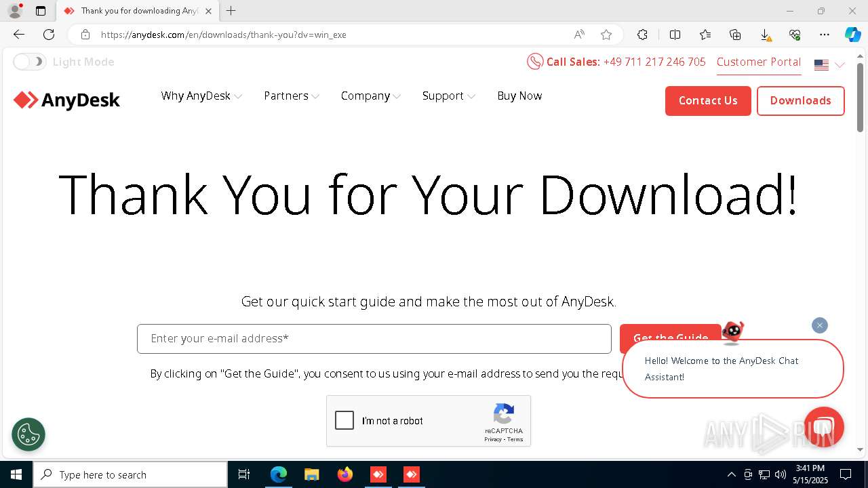Click the AnyDesk logo
This screenshot has height=488, width=868.
pos(66,100)
